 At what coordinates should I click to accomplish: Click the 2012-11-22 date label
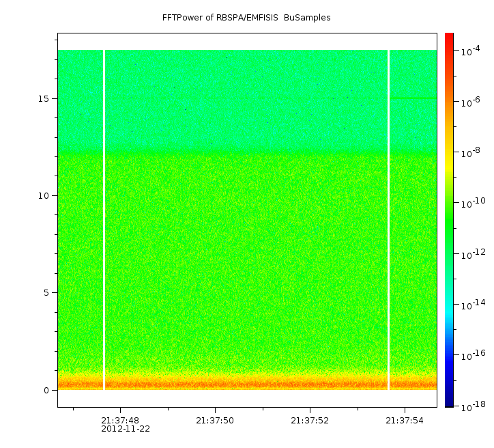tap(126, 429)
